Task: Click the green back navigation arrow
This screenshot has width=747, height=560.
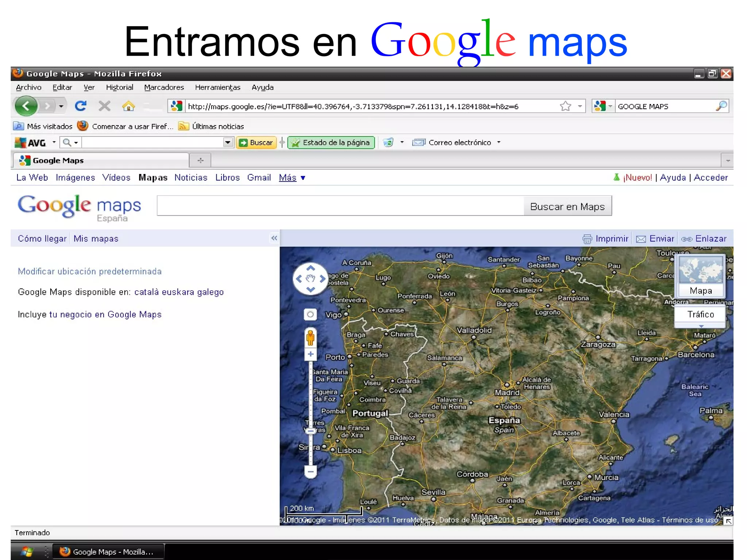Action: point(26,106)
